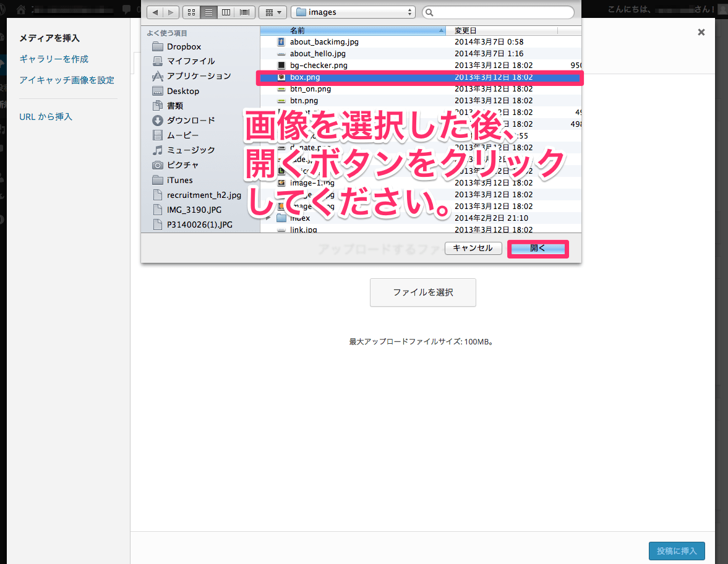Open アプリケーション in the sidebar
The height and width of the screenshot is (564, 728).
point(199,76)
